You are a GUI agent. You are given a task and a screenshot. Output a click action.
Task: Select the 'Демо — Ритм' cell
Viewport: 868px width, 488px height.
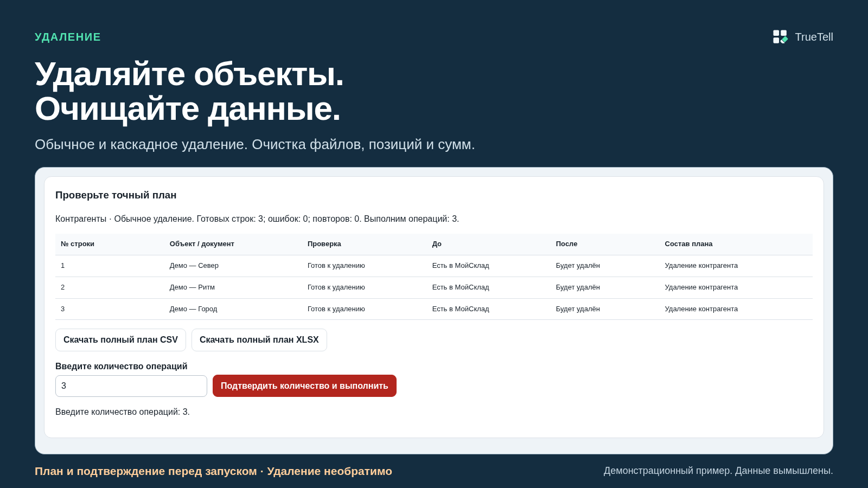pos(192,287)
